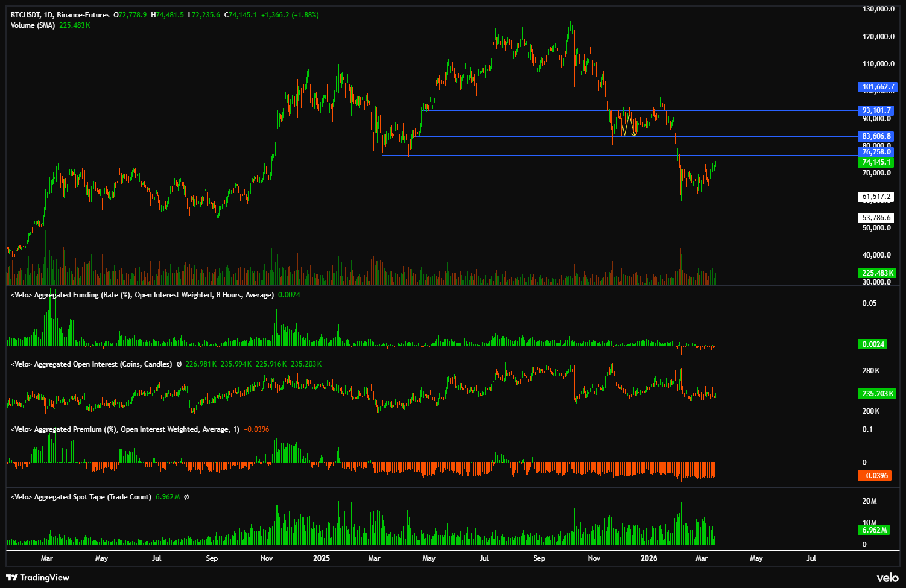Viewport: 906px width, 588px height.
Task: Click the orange -0.0396 premium axis label
Action: click(875, 476)
